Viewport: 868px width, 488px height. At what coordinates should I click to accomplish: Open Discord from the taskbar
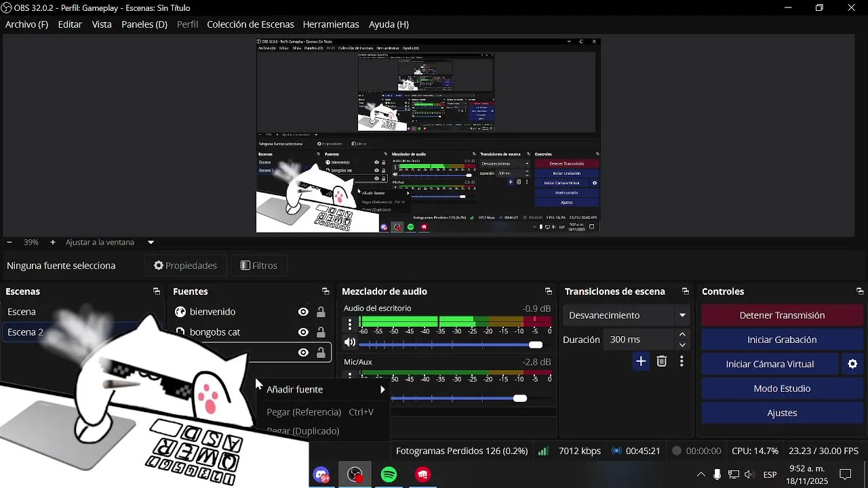pyautogui.click(x=321, y=474)
